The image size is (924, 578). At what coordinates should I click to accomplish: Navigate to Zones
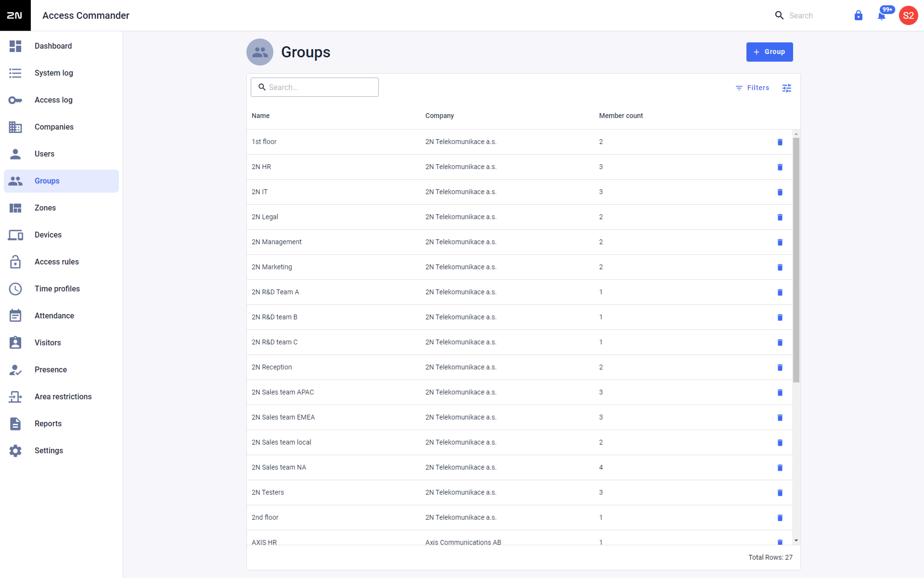click(61, 208)
